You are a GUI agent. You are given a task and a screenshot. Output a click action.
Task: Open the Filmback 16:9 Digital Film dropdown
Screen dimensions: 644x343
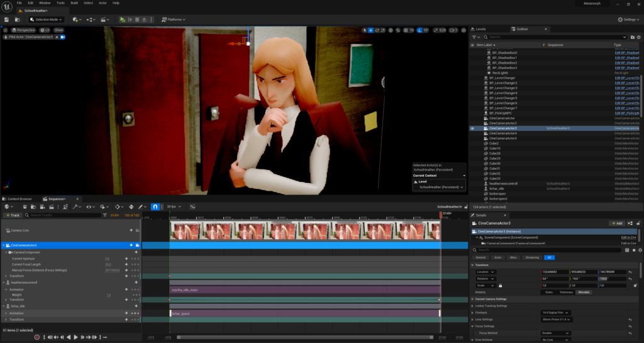555,313
